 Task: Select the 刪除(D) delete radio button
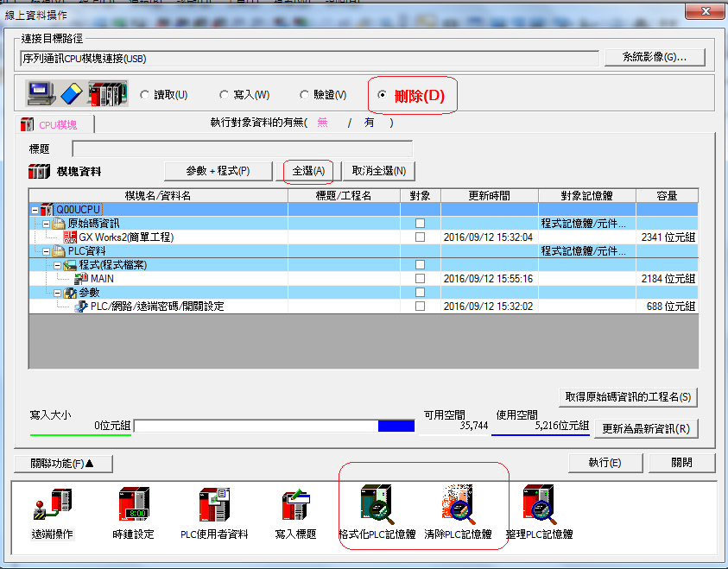pyautogui.click(x=383, y=95)
